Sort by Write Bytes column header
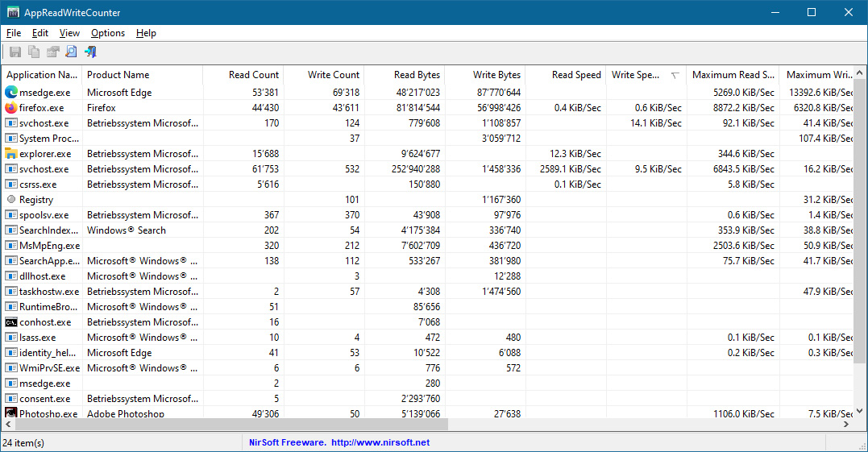 [x=485, y=75]
